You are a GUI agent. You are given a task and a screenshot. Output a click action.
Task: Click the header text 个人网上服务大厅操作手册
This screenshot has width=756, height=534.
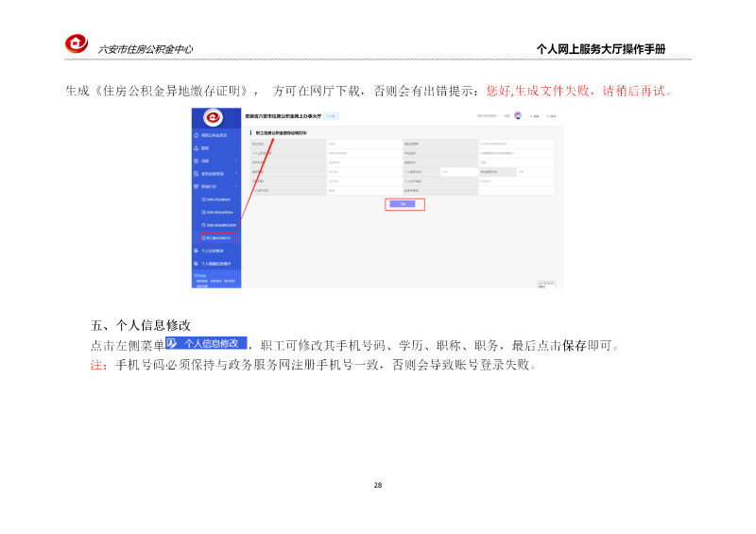coord(601,49)
